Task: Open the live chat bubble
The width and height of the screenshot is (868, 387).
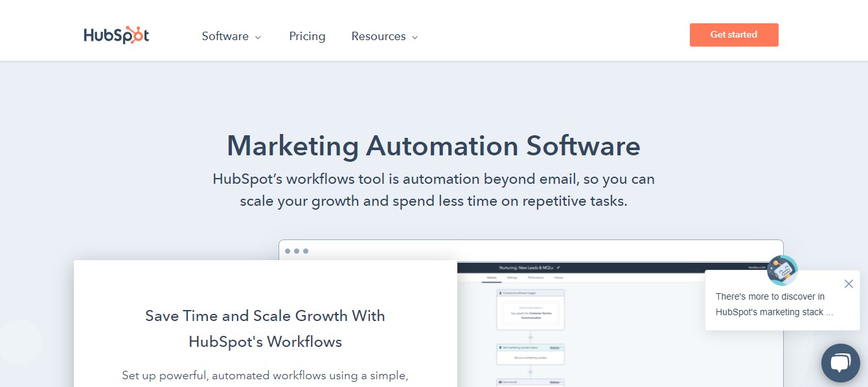Action: tap(840, 363)
